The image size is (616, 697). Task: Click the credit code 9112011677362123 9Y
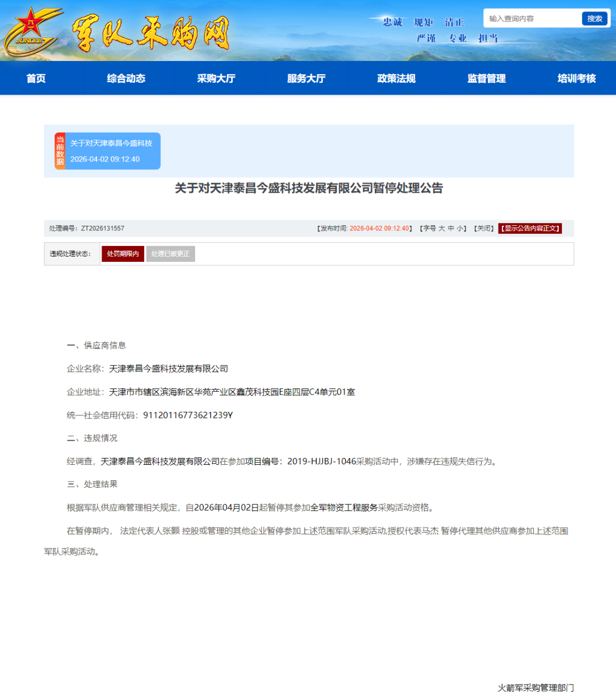tap(188, 415)
